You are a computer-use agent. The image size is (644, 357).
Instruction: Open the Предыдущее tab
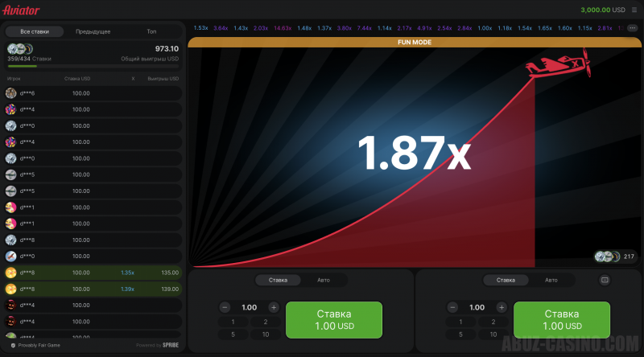tap(93, 31)
